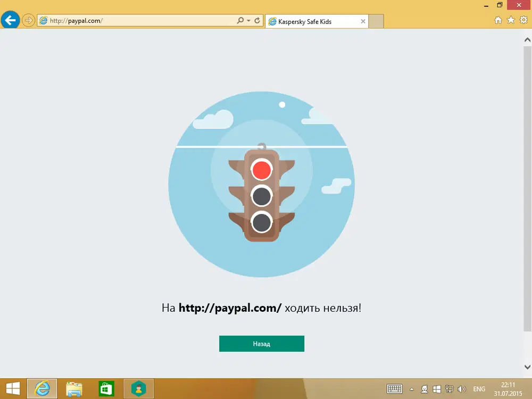532x399 pixels.
Task: Restore down the browser window
Action: (500, 5)
